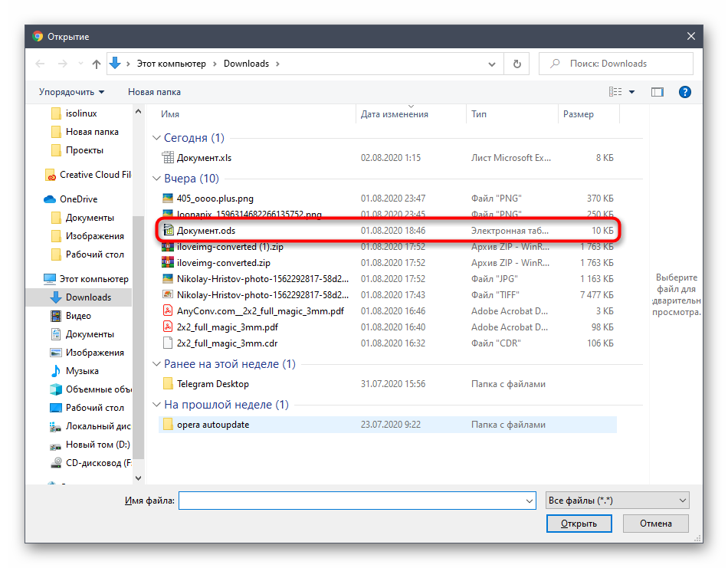Open the Все файлы file type dropdown
The width and height of the screenshot is (728, 568).
(x=617, y=501)
